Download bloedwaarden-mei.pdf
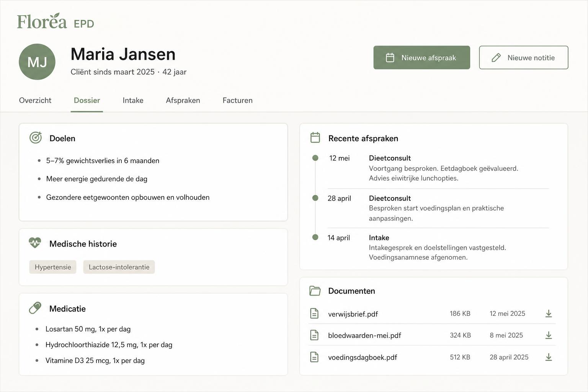 tap(549, 335)
